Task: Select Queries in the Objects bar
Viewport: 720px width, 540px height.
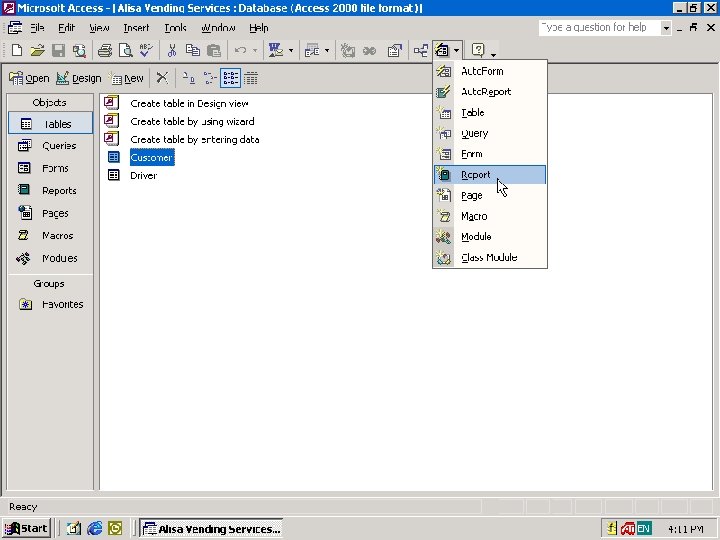Action: tap(50, 146)
